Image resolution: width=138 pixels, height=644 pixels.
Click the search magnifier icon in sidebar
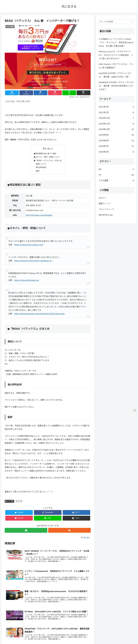[132, 22]
